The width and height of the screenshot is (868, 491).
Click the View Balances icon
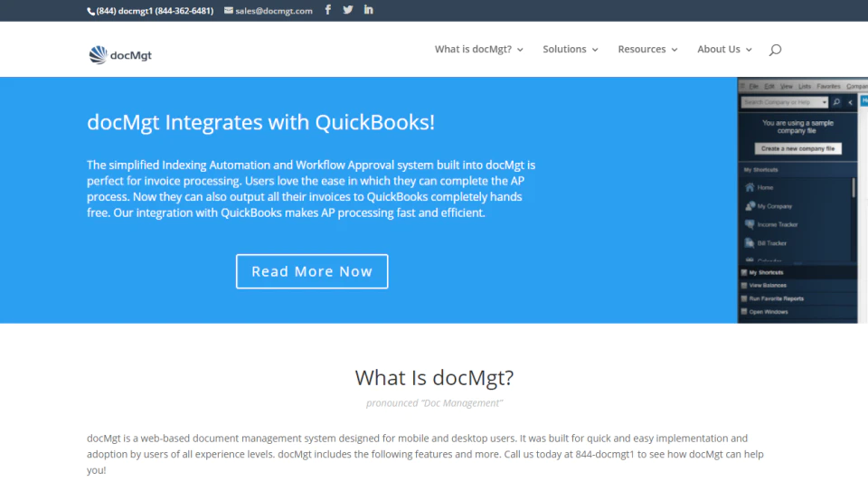tap(744, 286)
